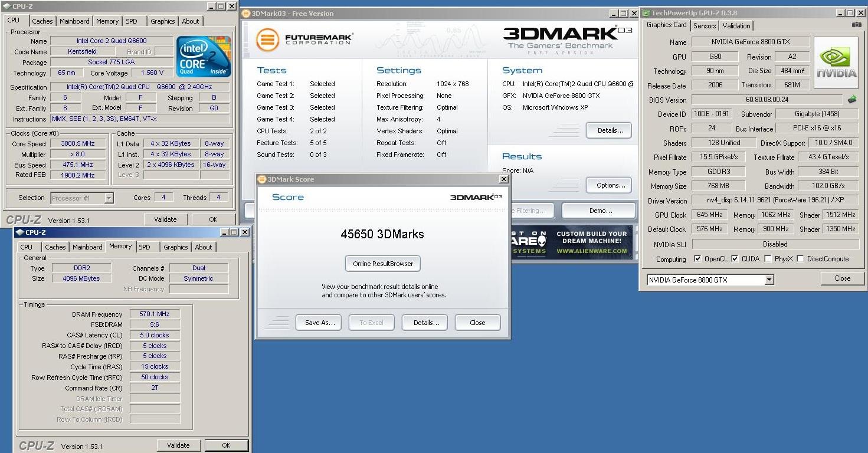Switch to Sensors tab in GPU-Z
Screen dimensions: 868x453
(x=705, y=26)
